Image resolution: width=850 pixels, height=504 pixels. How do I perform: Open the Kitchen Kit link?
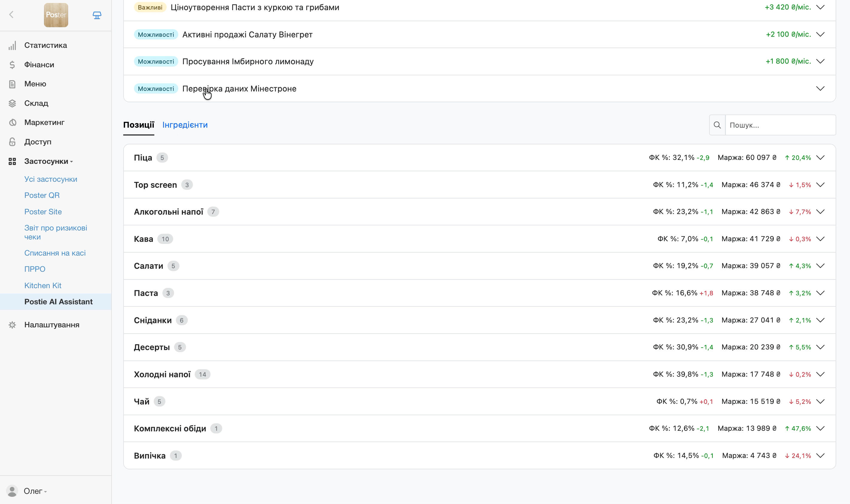[x=43, y=285]
